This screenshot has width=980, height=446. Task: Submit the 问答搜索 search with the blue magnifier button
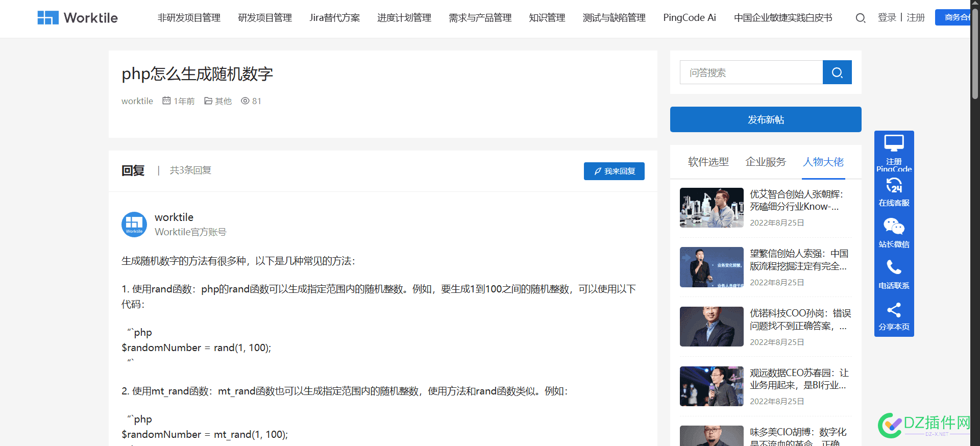point(837,72)
